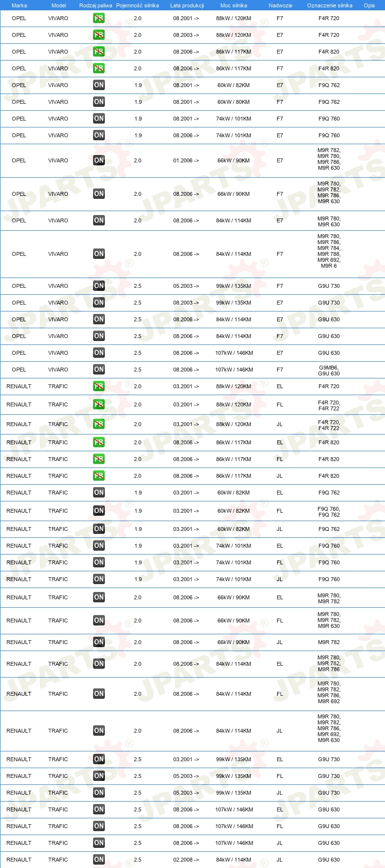Click the Nadwozie column header
385x868 pixels.
[281, 5]
